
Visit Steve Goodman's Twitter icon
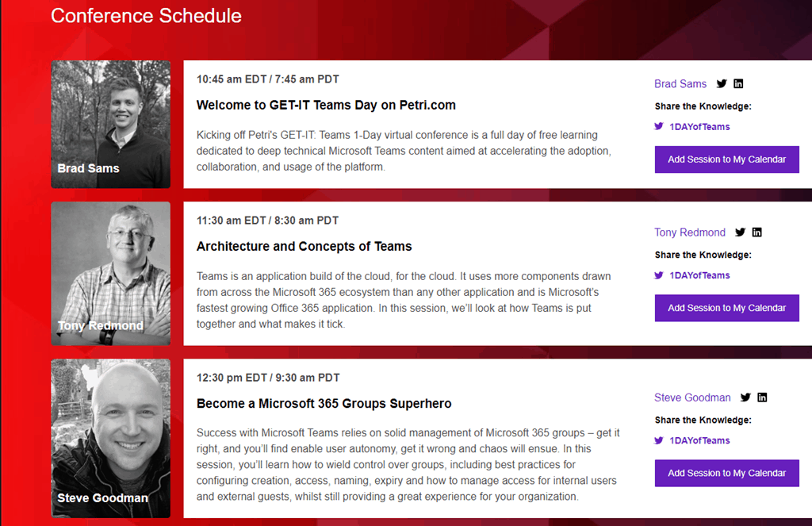pyautogui.click(x=745, y=397)
